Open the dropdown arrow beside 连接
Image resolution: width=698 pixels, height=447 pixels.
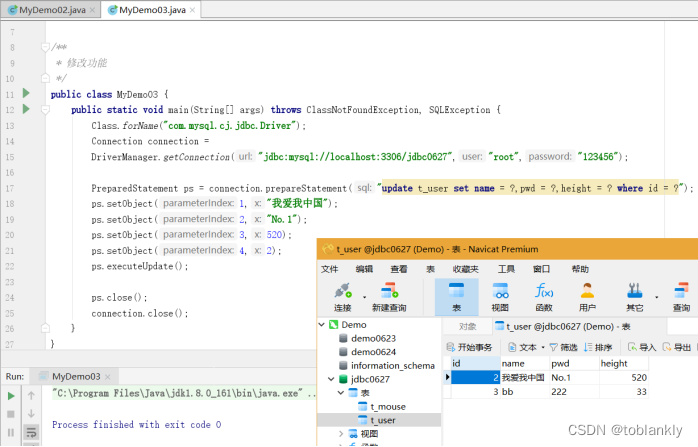[365, 297]
